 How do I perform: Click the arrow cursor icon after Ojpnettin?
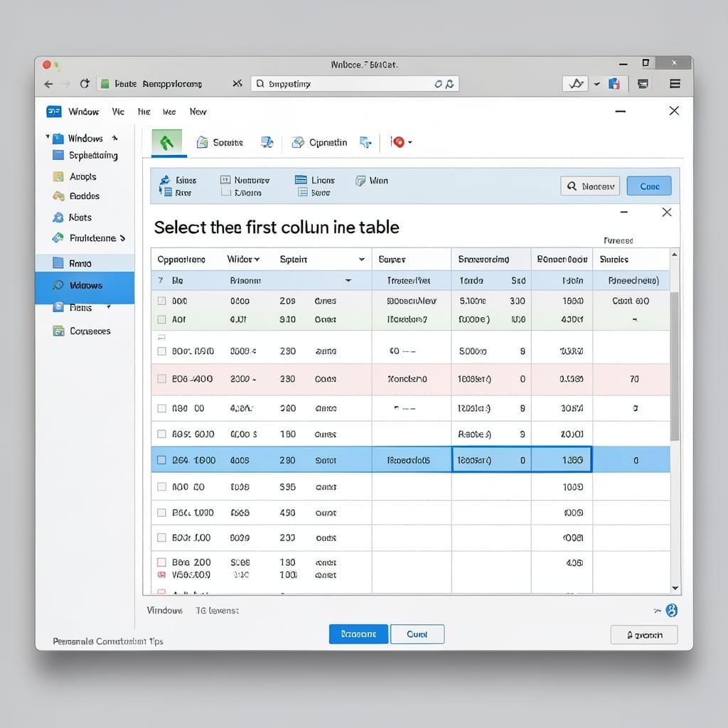point(366,142)
